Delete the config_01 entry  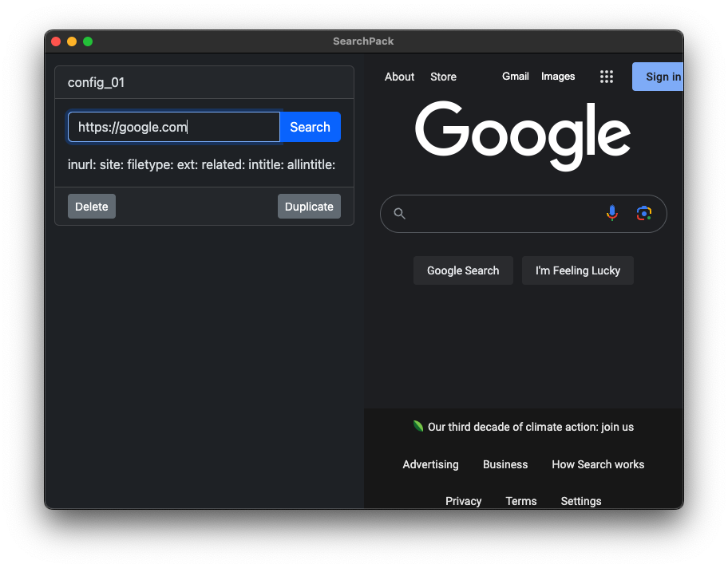[92, 206]
